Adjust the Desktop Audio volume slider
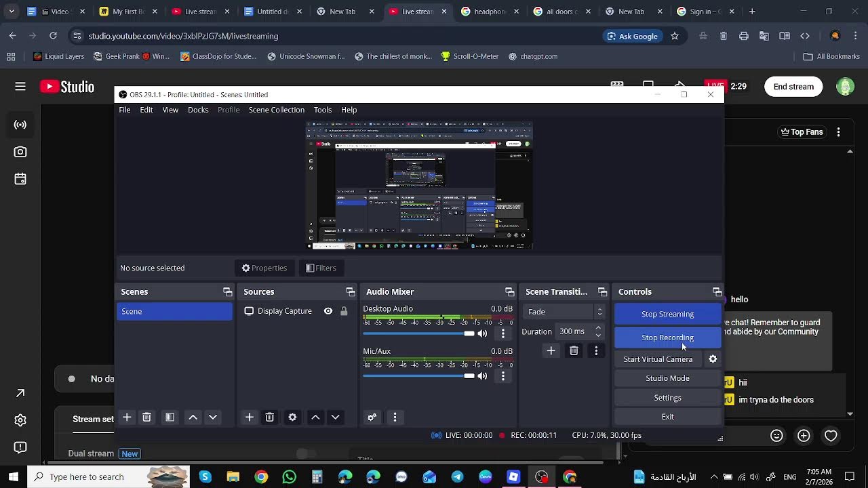Image resolution: width=868 pixels, height=488 pixels. click(418, 333)
